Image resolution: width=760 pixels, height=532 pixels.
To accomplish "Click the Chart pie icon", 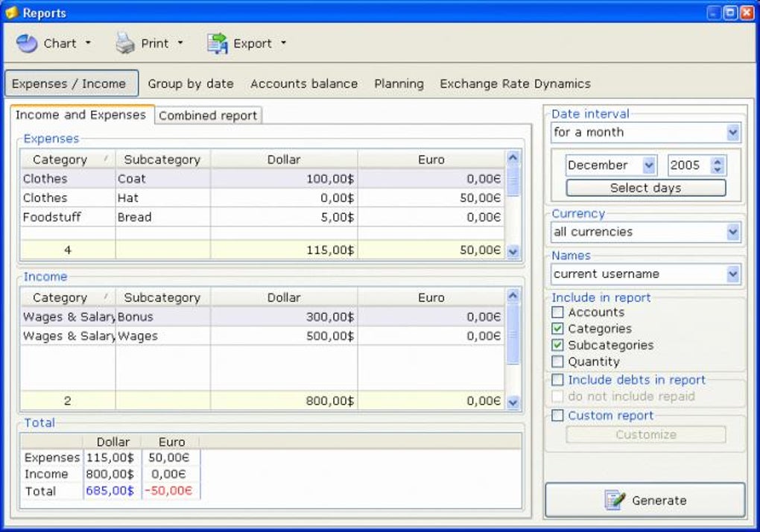I will tap(27, 44).
